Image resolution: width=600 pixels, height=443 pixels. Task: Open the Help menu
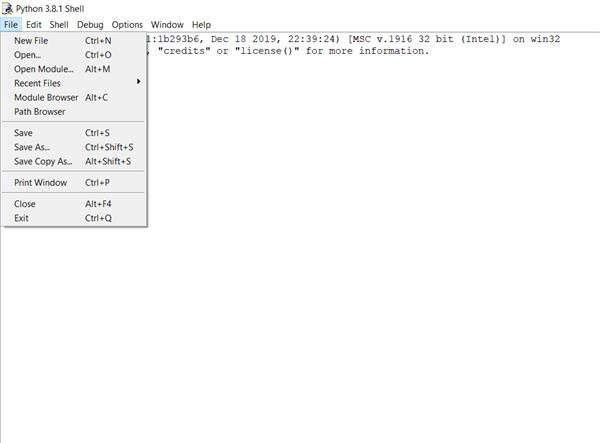[201, 25]
